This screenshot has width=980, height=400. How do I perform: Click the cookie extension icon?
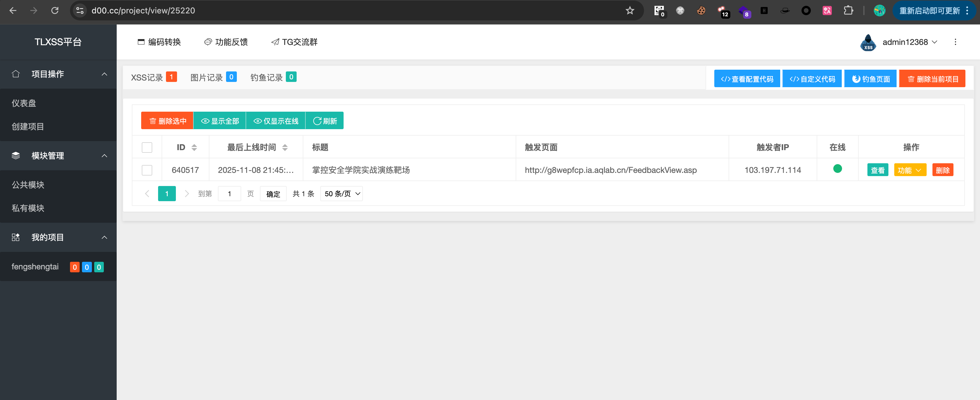pyautogui.click(x=701, y=11)
